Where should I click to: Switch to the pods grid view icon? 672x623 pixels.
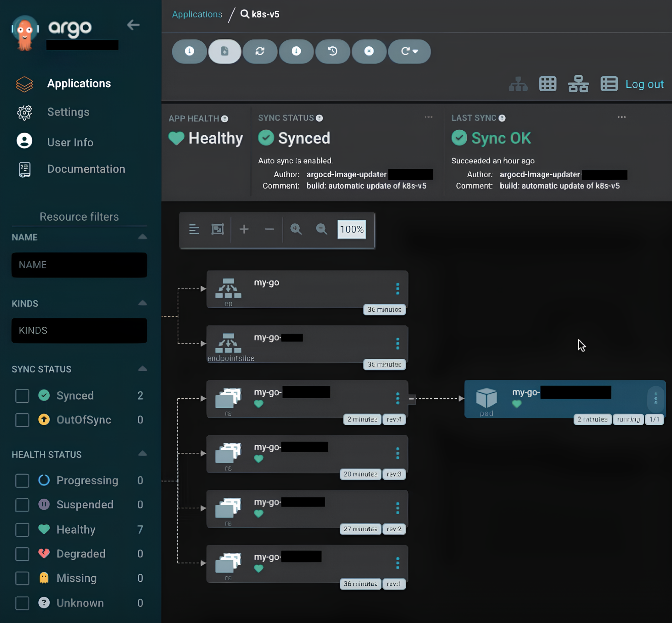point(548,84)
